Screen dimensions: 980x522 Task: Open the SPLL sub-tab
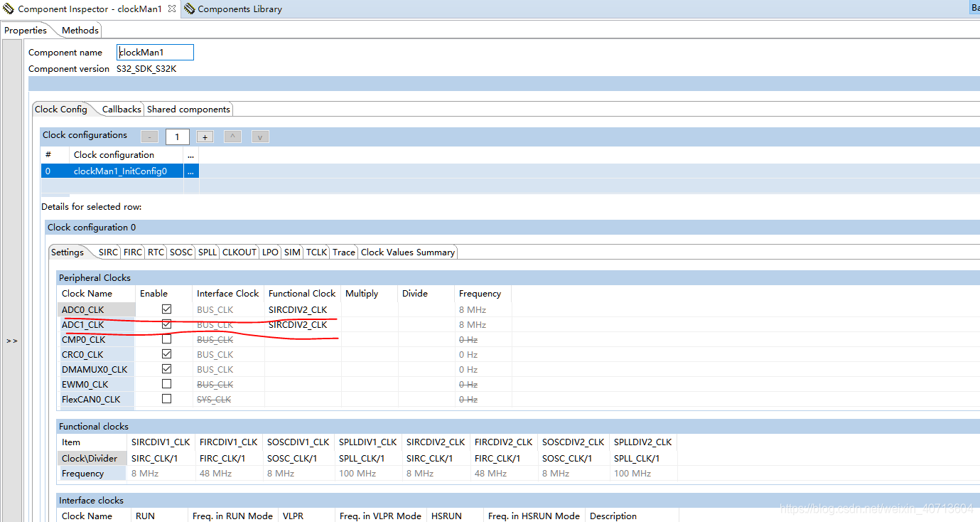[208, 252]
